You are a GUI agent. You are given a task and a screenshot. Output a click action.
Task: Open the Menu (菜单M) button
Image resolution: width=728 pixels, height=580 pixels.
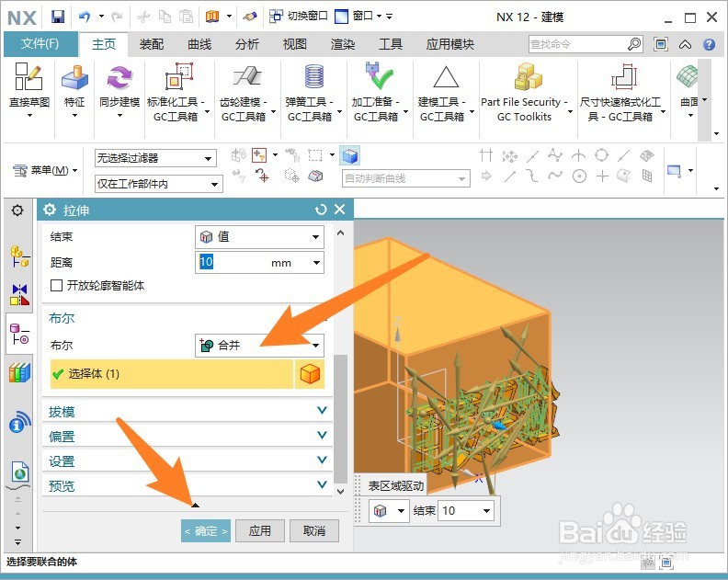click(44, 170)
